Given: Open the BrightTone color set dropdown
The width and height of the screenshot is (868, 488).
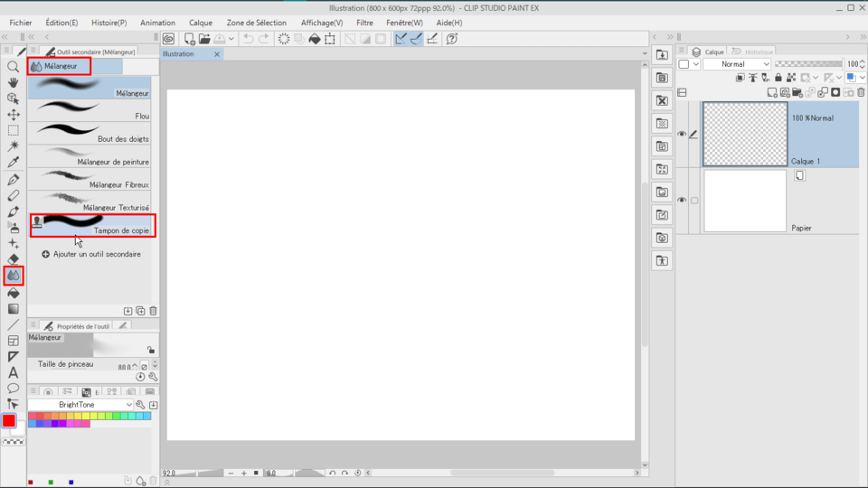Looking at the screenshot, I should click(x=80, y=405).
